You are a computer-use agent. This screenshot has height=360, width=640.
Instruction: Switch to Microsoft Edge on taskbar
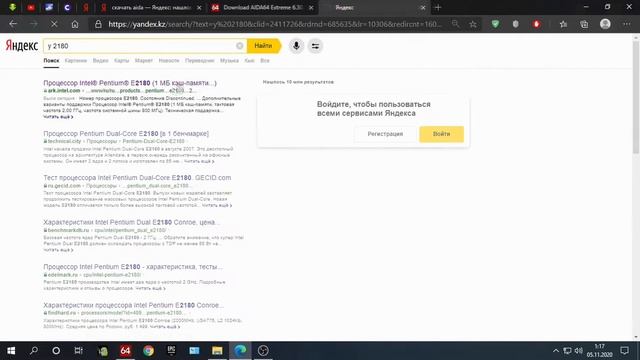click(240, 351)
